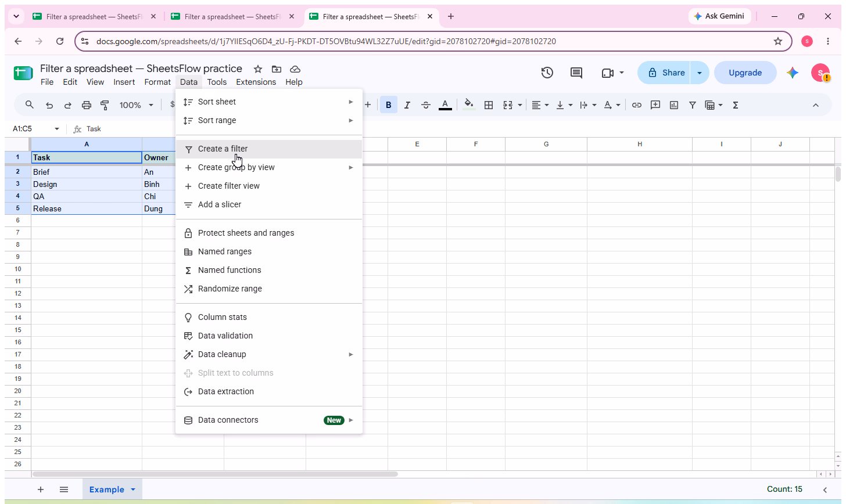Click the search magnifier in the toolbar

[x=30, y=105]
